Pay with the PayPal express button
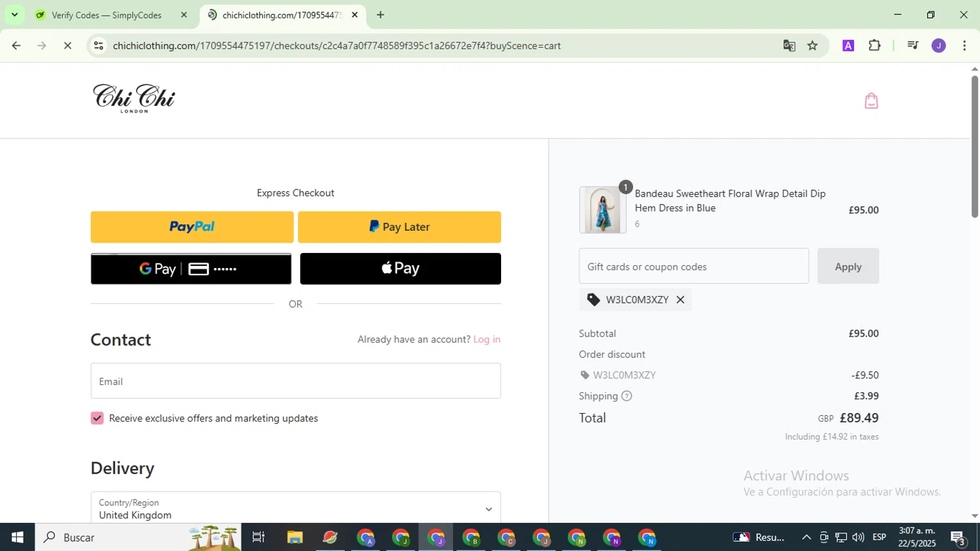Viewport: 980px width, 551px height. pyautogui.click(x=192, y=227)
